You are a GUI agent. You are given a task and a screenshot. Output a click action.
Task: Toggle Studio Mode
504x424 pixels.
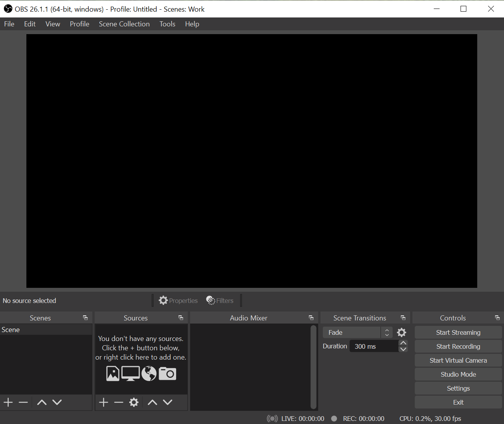[458, 374]
